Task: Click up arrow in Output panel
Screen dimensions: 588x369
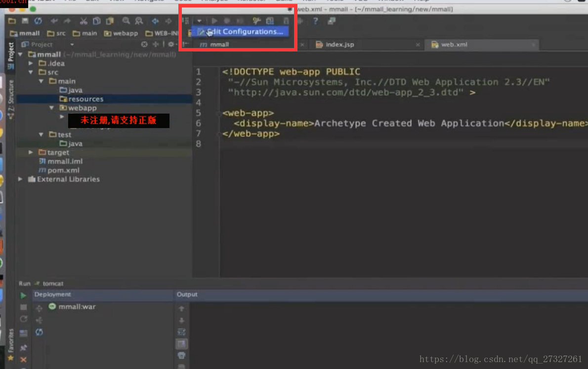Action: (x=181, y=309)
